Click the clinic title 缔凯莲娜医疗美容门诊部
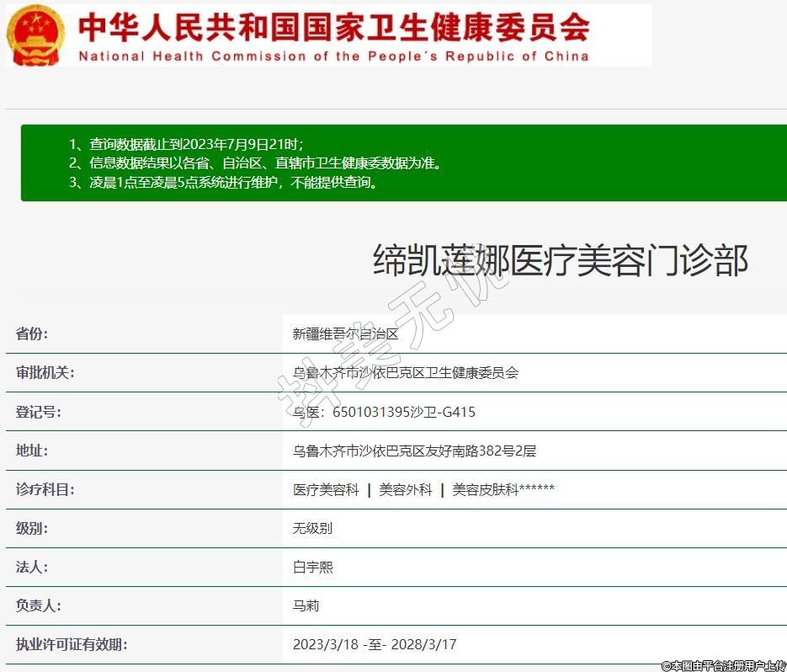 click(x=560, y=261)
